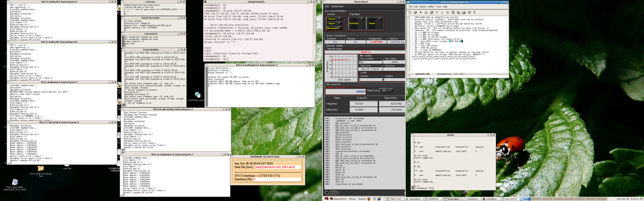Click End Run transition button
This screenshot has width=644, height=201.
(357, 23)
